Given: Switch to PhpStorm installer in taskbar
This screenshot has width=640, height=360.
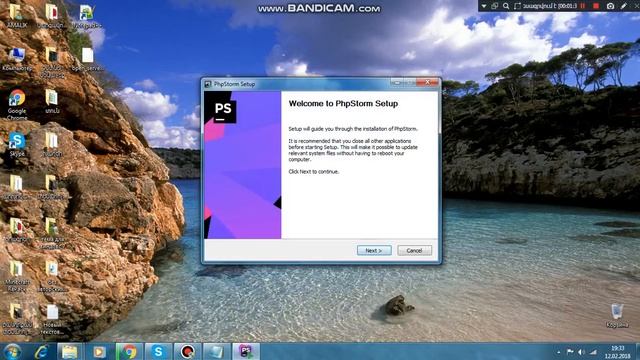Looking at the screenshot, I should pyautogui.click(x=246, y=351).
